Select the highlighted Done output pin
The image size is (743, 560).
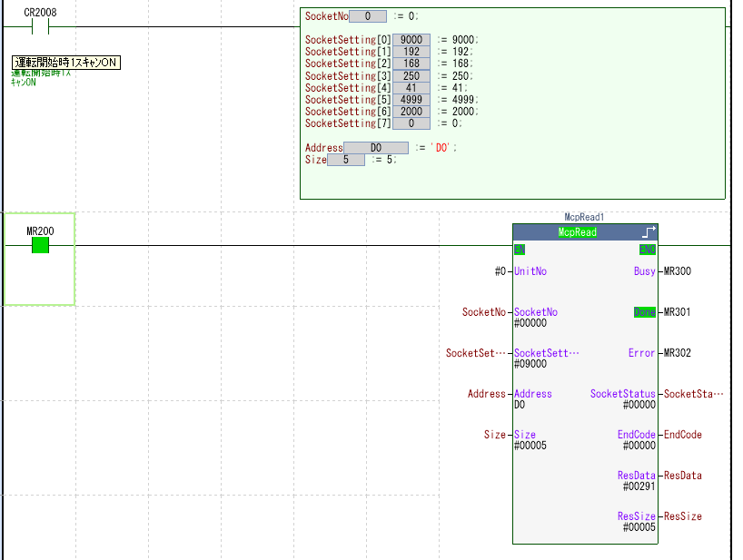[x=644, y=312]
